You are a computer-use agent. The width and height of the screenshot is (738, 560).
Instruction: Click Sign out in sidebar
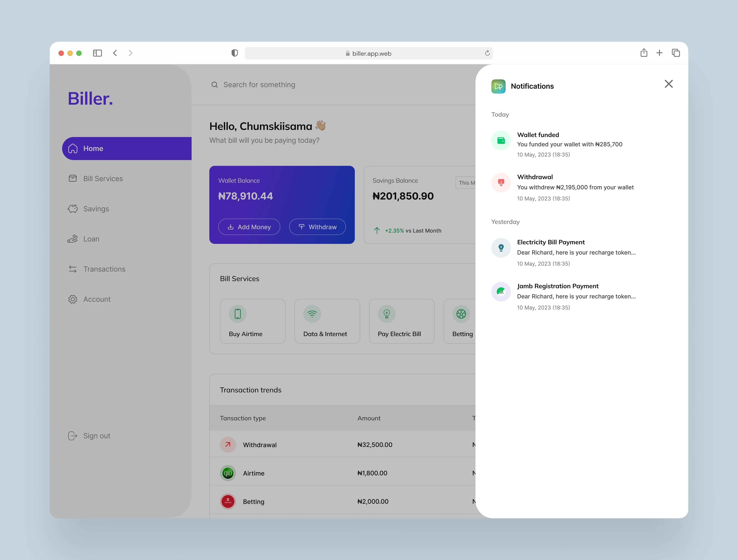click(x=96, y=436)
